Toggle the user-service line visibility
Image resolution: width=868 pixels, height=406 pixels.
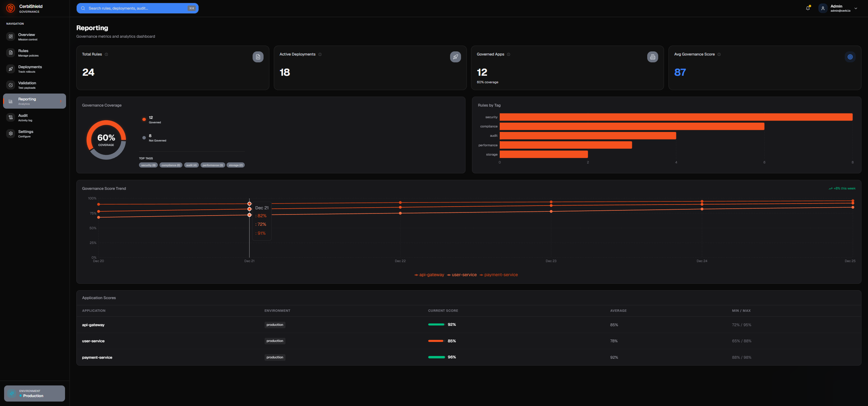click(x=462, y=274)
